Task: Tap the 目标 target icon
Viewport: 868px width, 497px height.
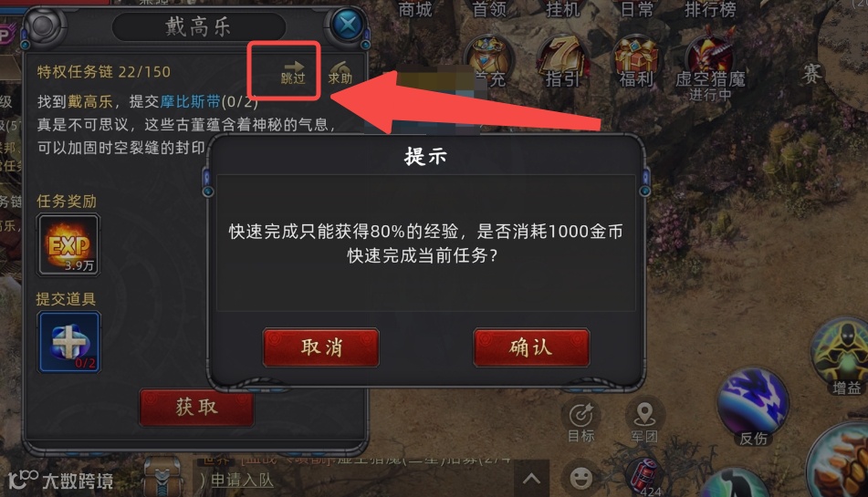Action: pos(580,422)
